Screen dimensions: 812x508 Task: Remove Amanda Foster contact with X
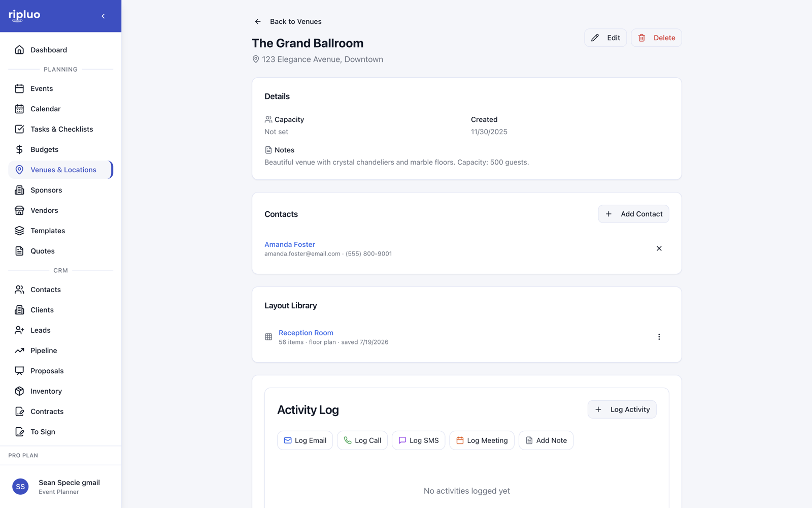pos(659,248)
